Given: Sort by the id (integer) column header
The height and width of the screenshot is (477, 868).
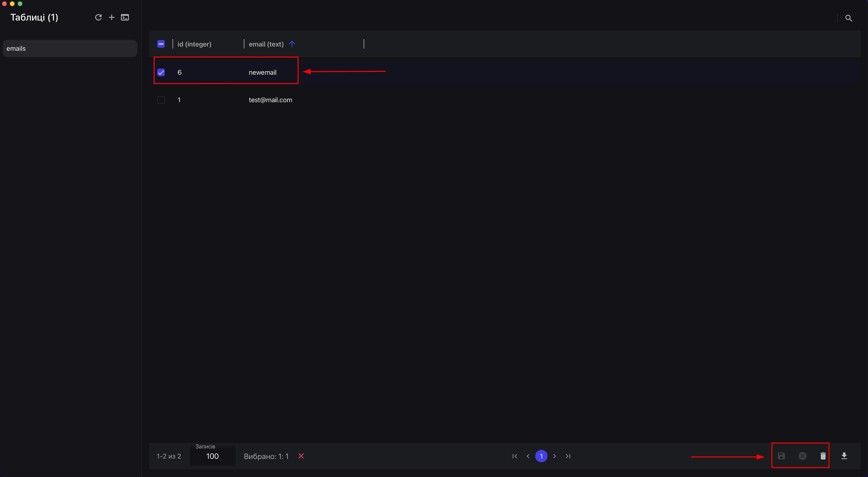Looking at the screenshot, I should 194,44.
